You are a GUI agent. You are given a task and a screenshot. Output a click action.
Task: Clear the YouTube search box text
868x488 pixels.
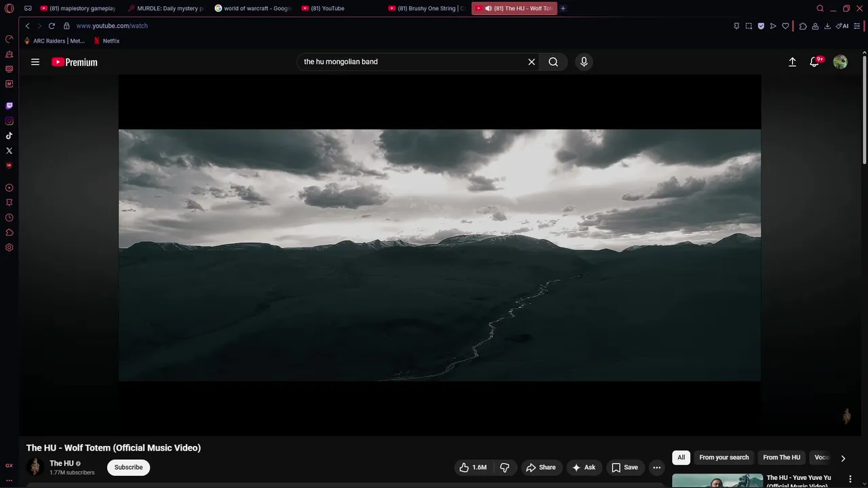532,62
